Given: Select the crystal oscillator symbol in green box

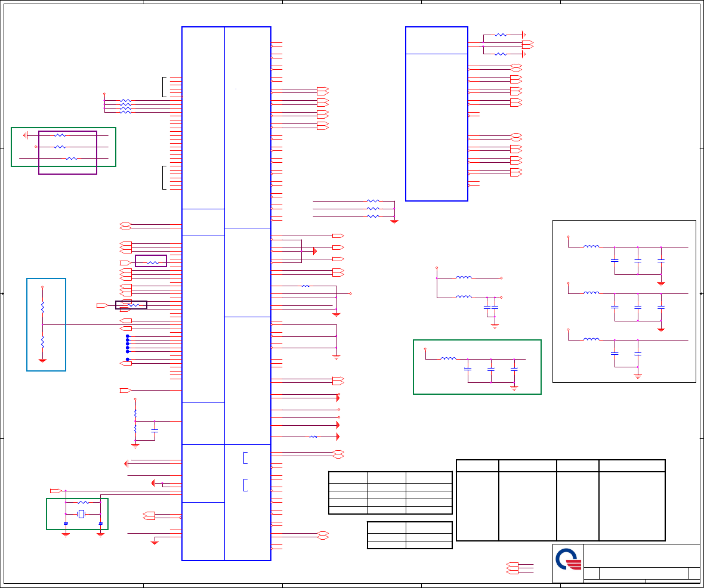Looking at the screenshot, I should coord(81,514).
